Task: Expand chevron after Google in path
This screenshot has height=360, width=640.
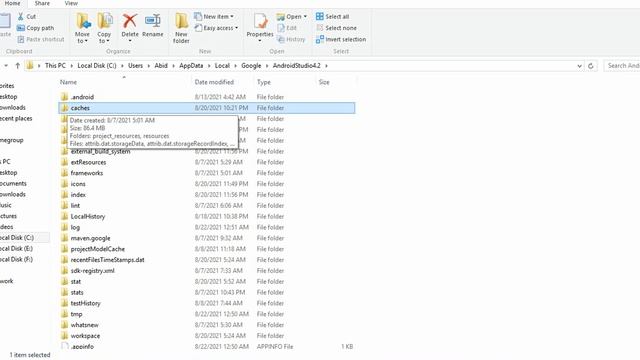Action: click(x=267, y=66)
